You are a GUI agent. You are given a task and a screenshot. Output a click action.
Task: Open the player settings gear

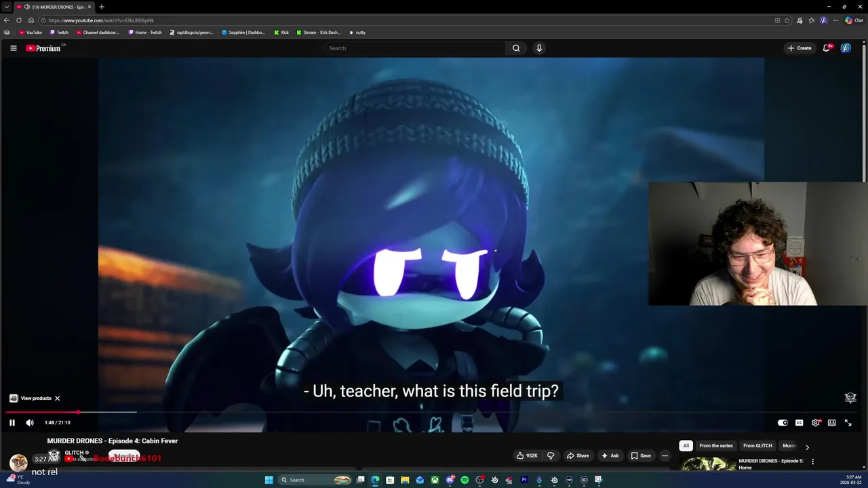coord(816,422)
